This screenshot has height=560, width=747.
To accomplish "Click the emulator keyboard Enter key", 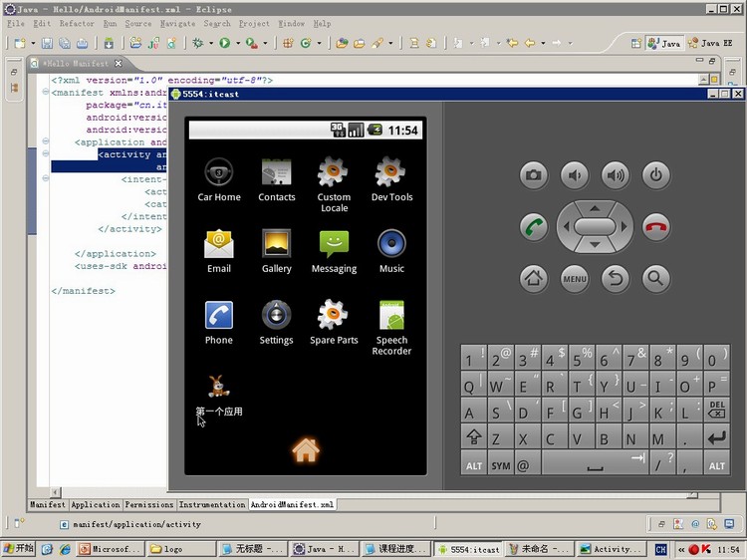I will [x=716, y=436].
